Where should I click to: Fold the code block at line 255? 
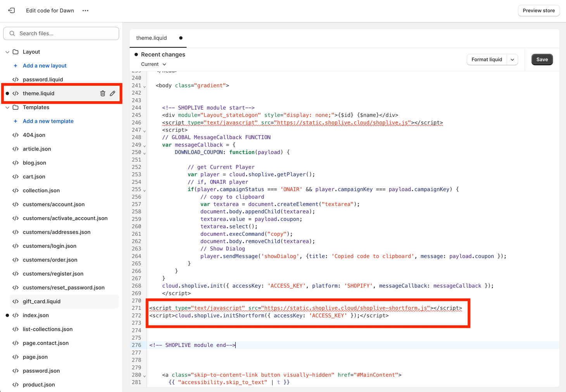click(145, 190)
